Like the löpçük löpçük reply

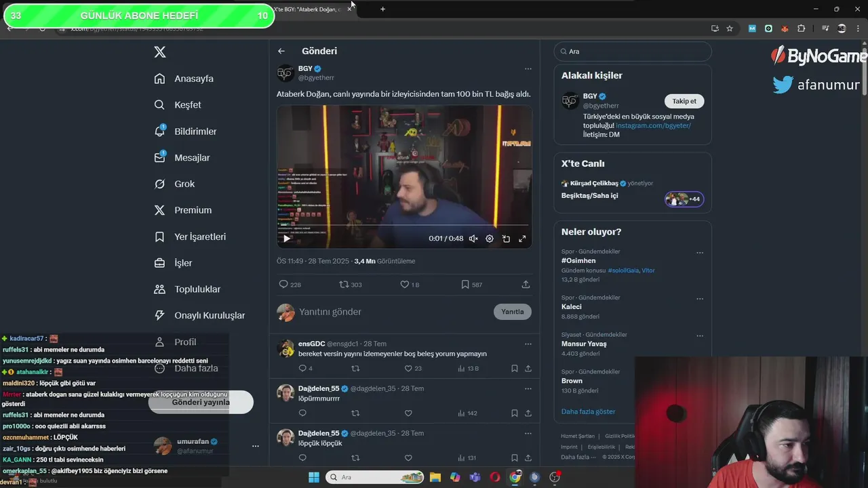[408, 458]
